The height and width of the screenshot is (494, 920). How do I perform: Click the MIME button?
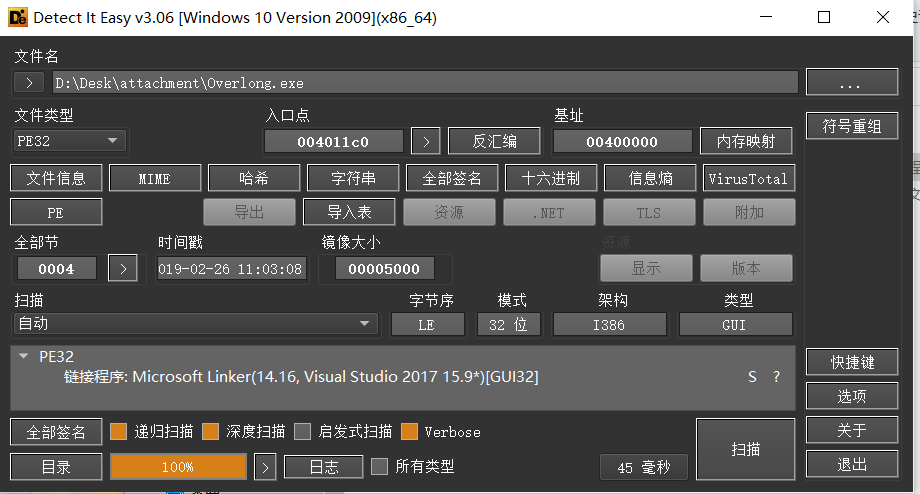tap(155, 178)
